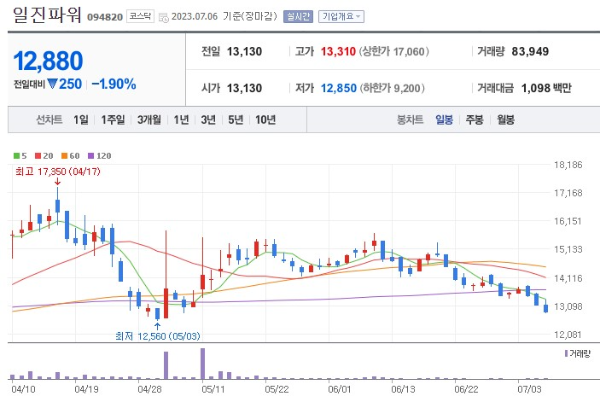Screen dimensions: 600x407
Task: Click the 선차트 section label
Action: 49,120
